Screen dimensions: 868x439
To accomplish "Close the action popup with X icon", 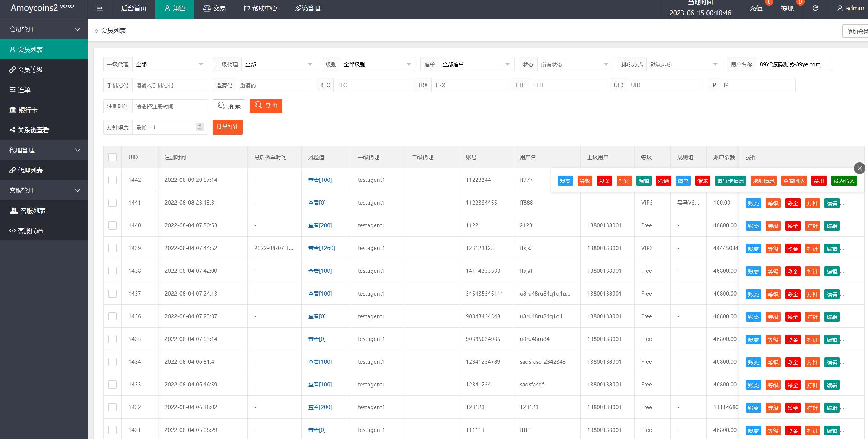I will (x=859, y=168).
